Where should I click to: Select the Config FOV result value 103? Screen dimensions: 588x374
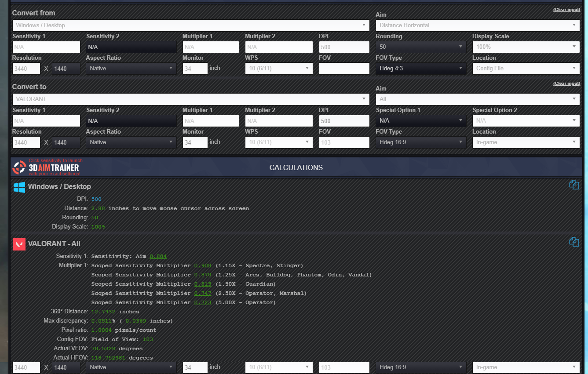148,339
